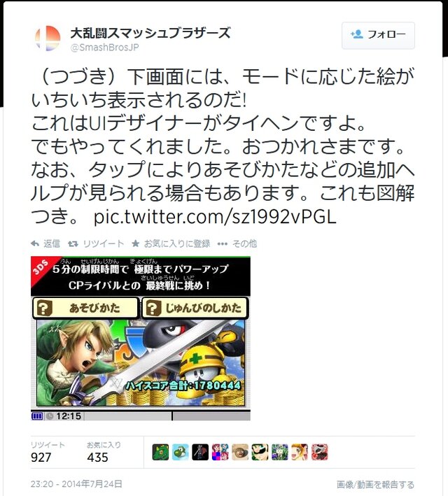Retweet using the リツイート icon
The image size is (448, 496).
[73, 243]
